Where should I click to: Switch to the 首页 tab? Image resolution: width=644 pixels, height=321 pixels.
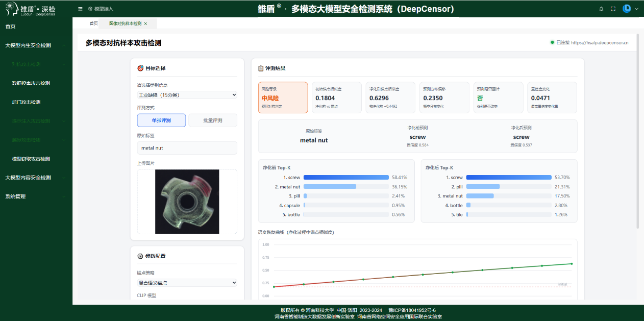[93, 23]
